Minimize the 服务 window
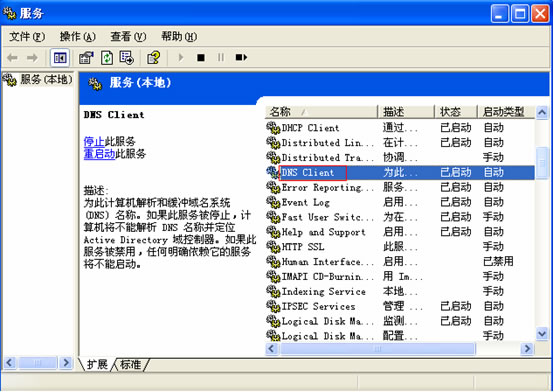This screenshot has width=554, height=392. [x=500, y=13]
